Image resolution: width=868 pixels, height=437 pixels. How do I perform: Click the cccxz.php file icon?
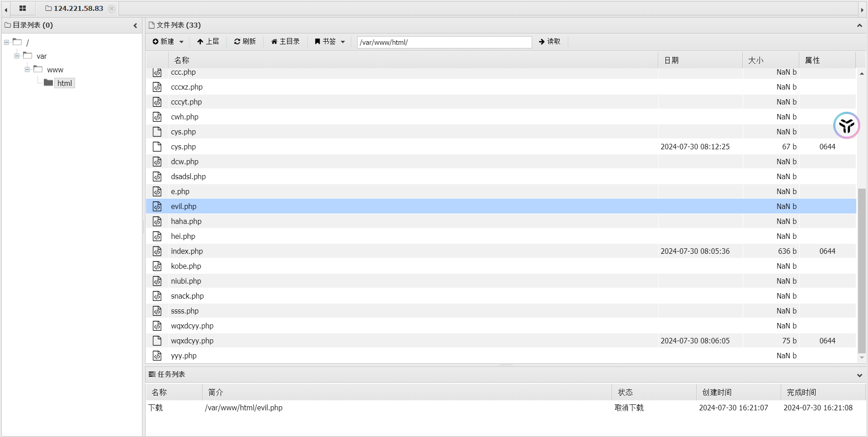pyautogui.click(x=157, y=87)
